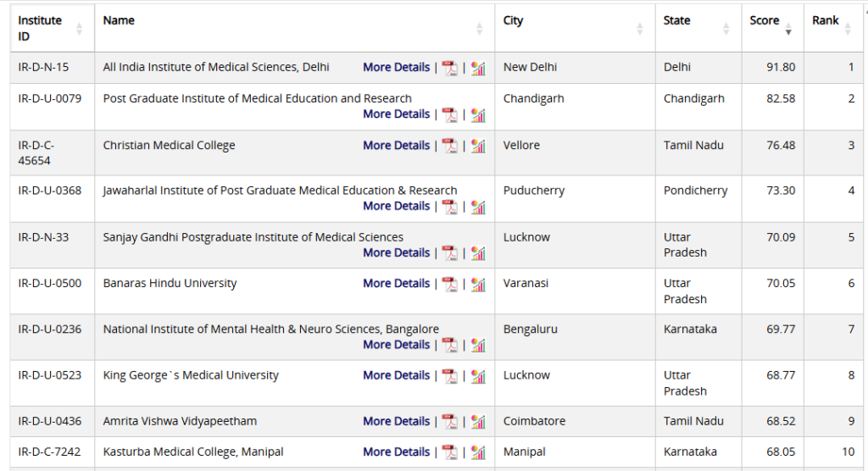Open More Details for Banaras Hindu University
This screenshot has width=868, height=471.
pyautogui.click(x=396, y=284)
